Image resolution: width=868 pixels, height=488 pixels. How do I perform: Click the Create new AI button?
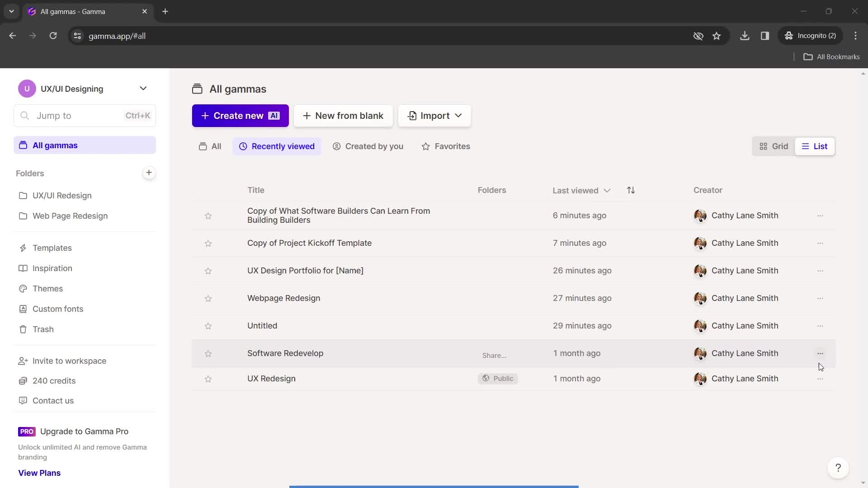[240, 116]
